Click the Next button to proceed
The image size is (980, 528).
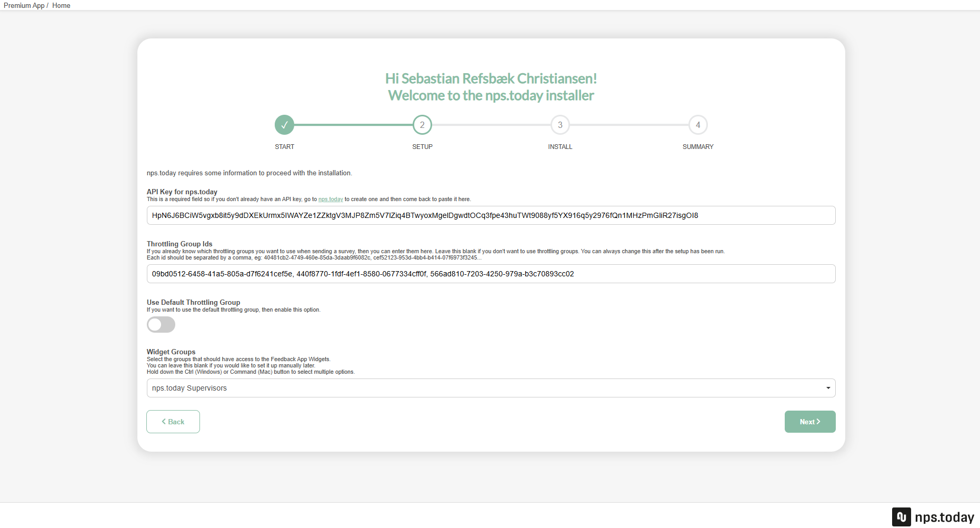[x=809, y=421]
